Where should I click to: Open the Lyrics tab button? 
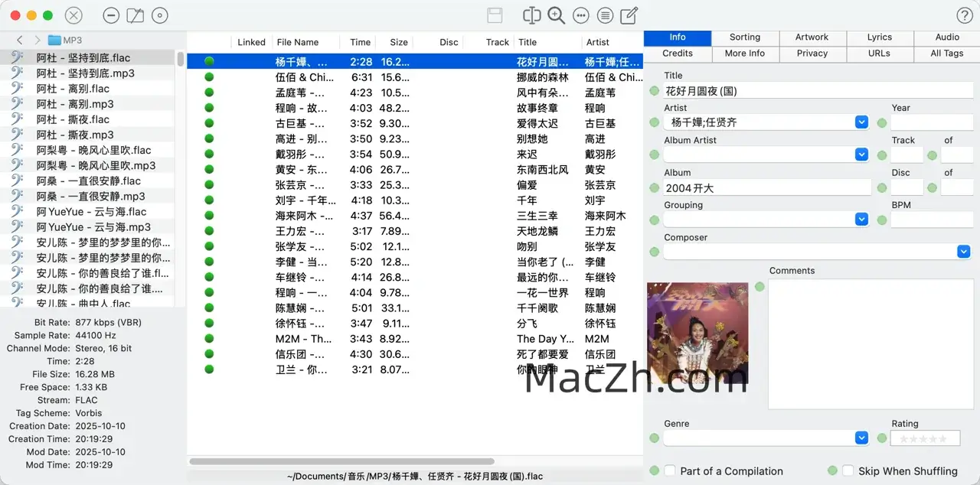click(879, 36)
